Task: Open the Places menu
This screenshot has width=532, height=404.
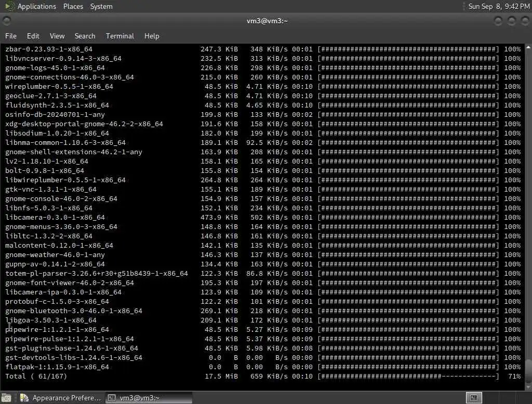Action: pos(73,6)
